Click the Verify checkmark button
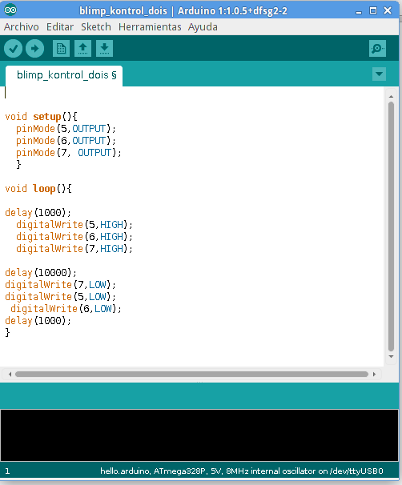This screenshot has height=485, width=402. click(13, 49)
